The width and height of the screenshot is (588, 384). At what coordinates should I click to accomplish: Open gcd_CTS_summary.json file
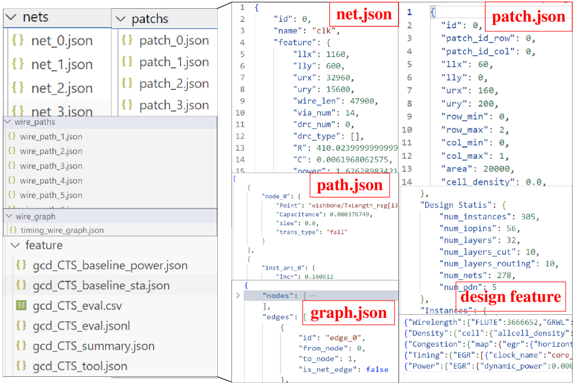pos(93,346)
